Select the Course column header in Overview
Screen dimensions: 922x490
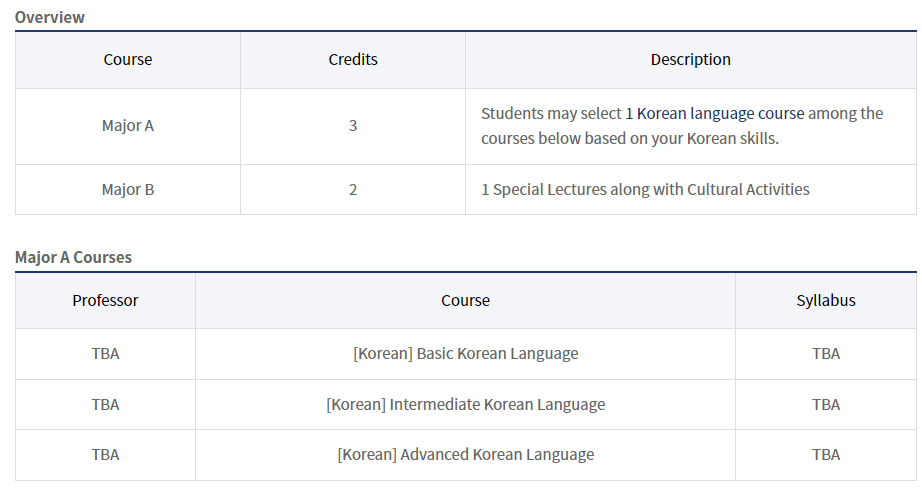point(128,60)
